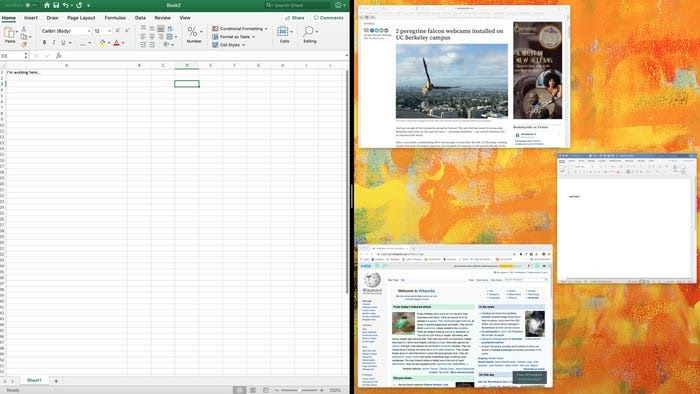This screenshot has height=394, width=700.
Task: Switch to the Formulas ribbon tab
Action: pyautogui.click(x=115, y=18)
